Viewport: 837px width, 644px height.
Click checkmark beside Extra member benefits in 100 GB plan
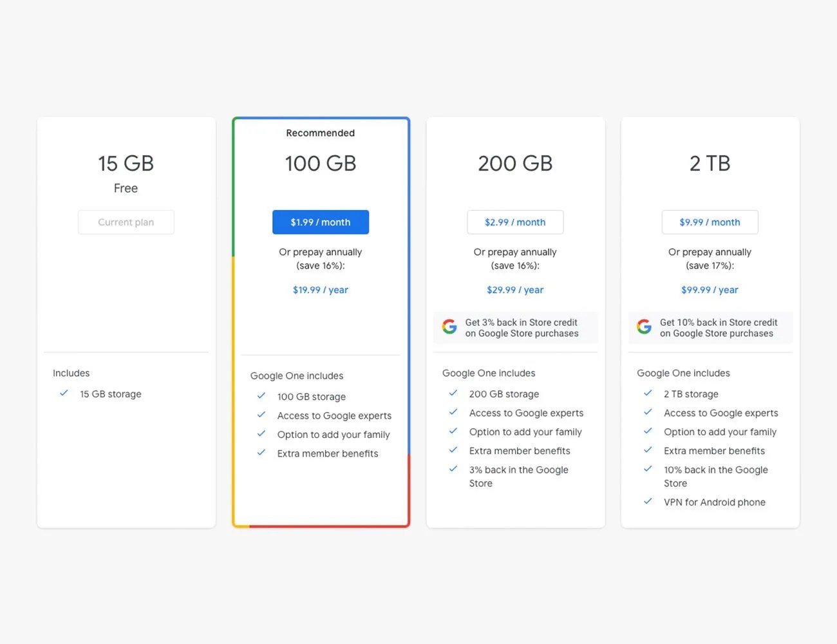click(261, 452)
